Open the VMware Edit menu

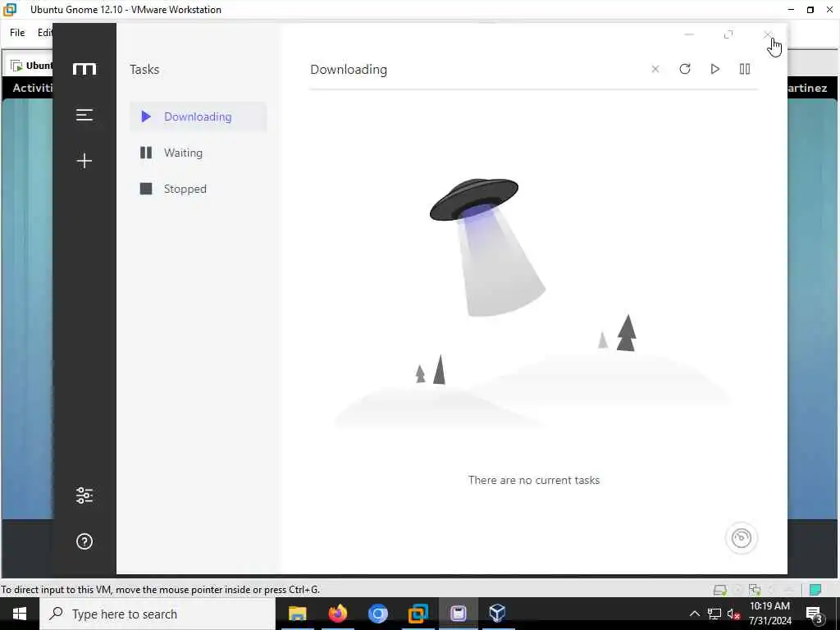(44, 33)
